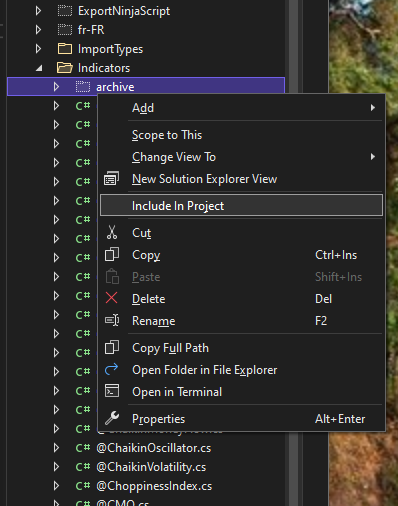Open the Change View To submenu
This screenshot has width=398, height=506.
241,157
